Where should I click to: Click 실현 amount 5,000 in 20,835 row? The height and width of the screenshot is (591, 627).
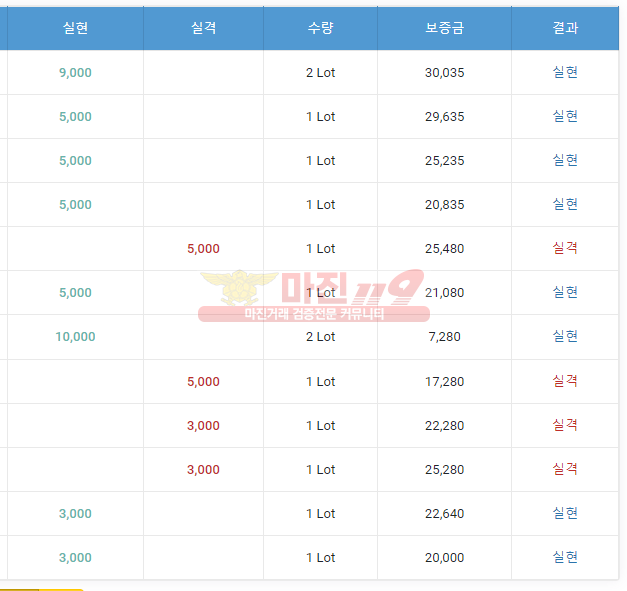tap(75, 204)
